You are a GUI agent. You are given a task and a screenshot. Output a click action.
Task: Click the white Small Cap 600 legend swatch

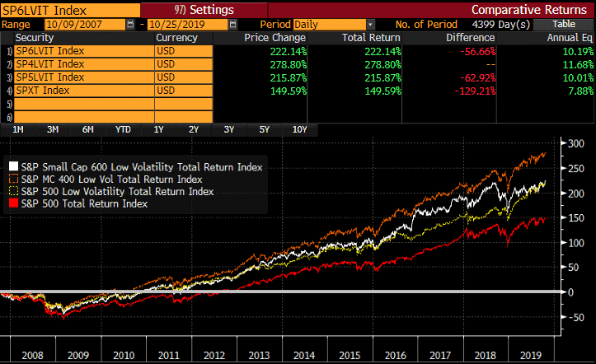pos(13,166)
